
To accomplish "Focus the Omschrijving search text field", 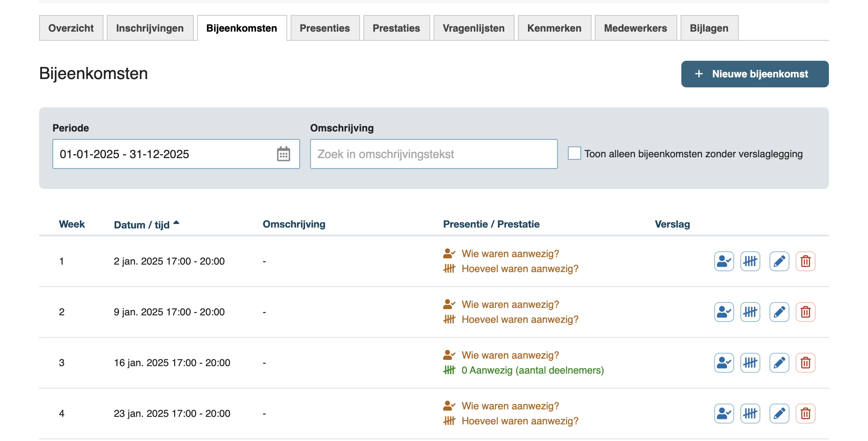I will 434,154.
